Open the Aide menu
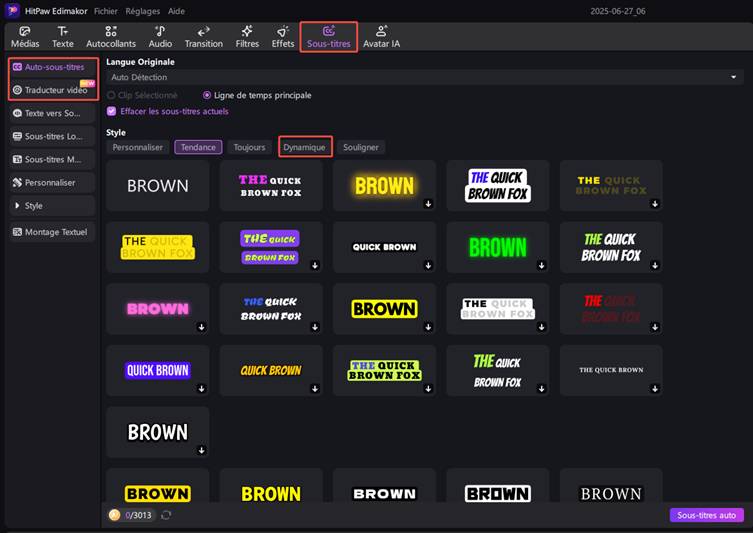 [176, 11]
